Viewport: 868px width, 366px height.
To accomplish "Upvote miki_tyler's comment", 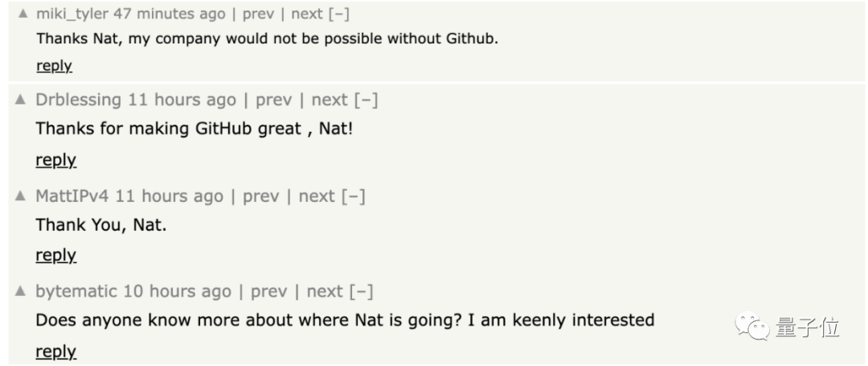I will [23, 14].
